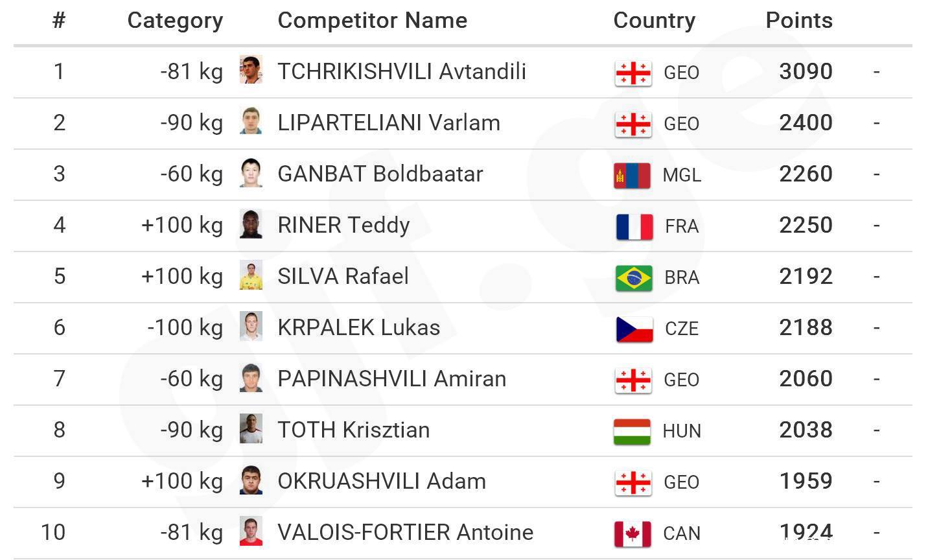The height and width of the screenshot is (560, 928).
Task: Click the Brazil flag icon
Action: (x=634, y=277)
